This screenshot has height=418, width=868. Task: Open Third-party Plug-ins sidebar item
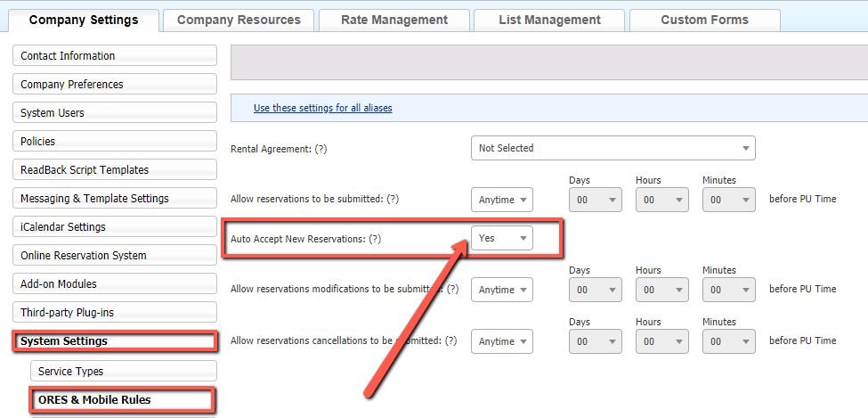[115, 313]
